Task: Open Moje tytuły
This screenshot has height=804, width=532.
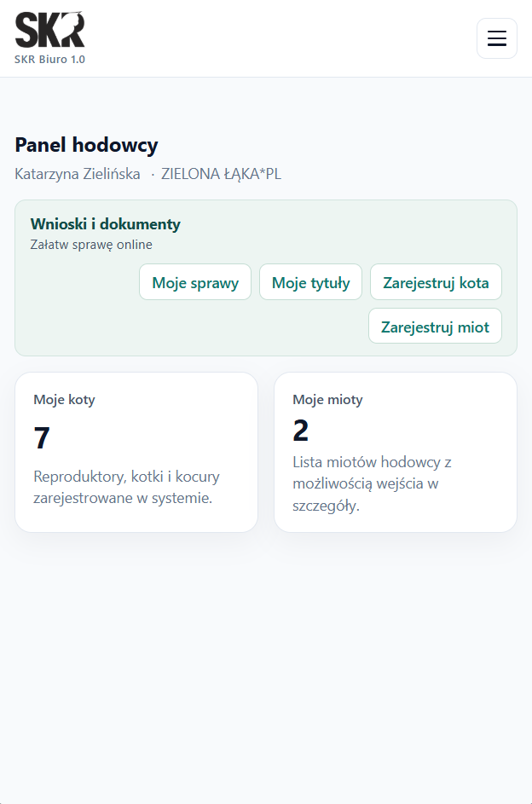Action: coord(310,281)
